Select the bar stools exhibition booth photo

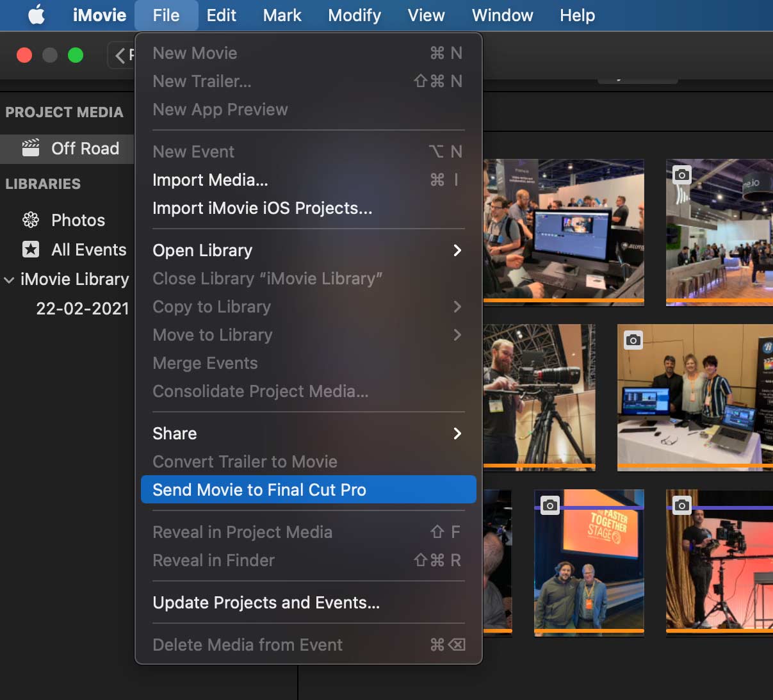(x=719, y=231)
